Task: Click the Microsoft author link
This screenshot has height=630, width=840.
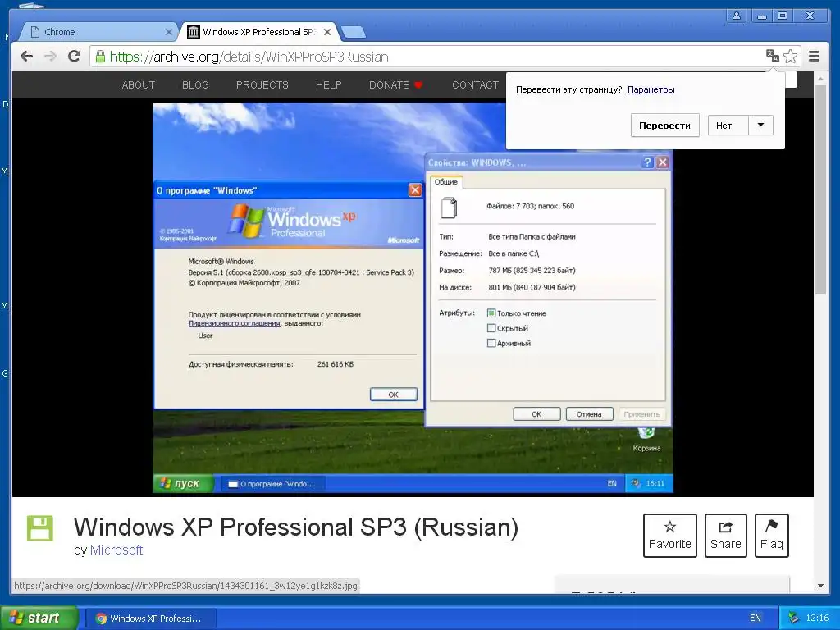Action: (116, 550)
